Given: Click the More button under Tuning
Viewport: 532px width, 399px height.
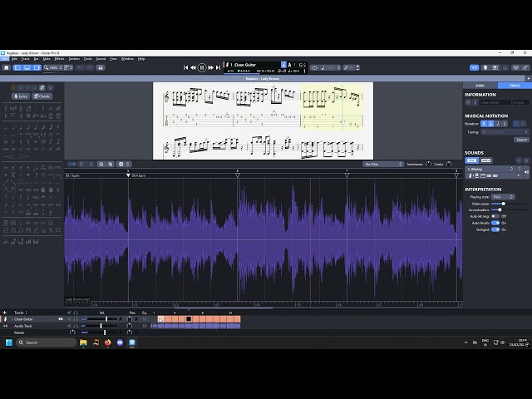Looking at the screenshot, I should [521, 140].
